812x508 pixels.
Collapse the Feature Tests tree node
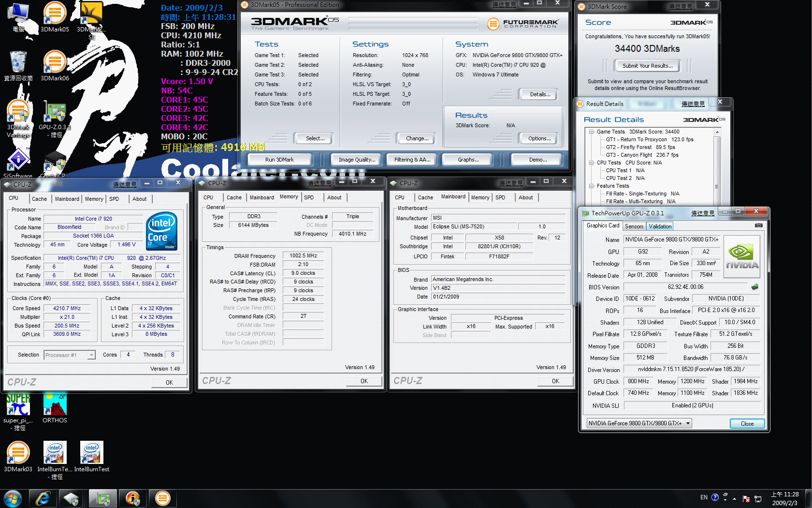[591, 186]
